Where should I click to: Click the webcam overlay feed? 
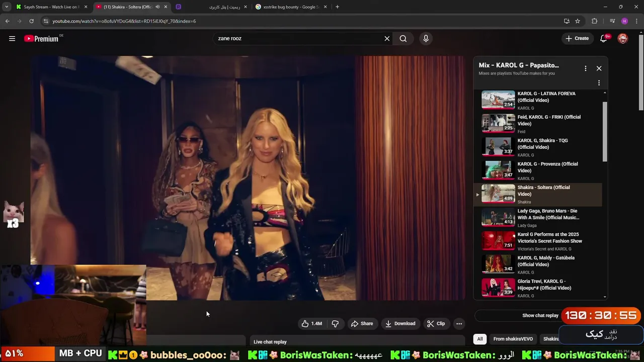(x=73, y=305)
